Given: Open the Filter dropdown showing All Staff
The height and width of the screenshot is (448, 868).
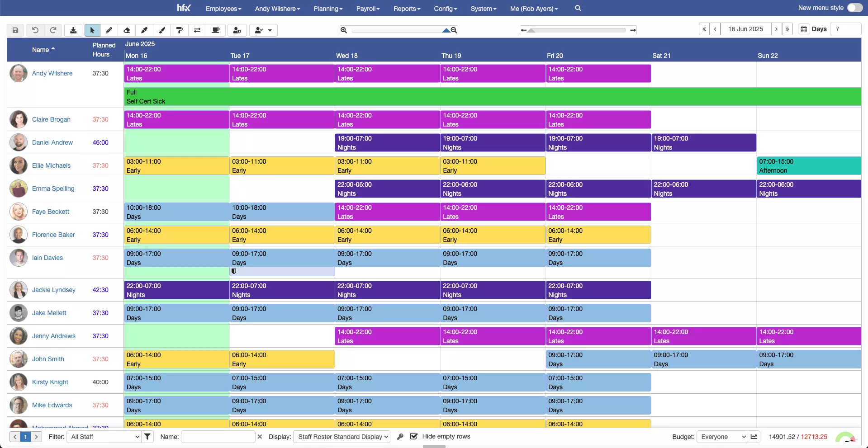Looking at the screenshot, I should [104, 437].
